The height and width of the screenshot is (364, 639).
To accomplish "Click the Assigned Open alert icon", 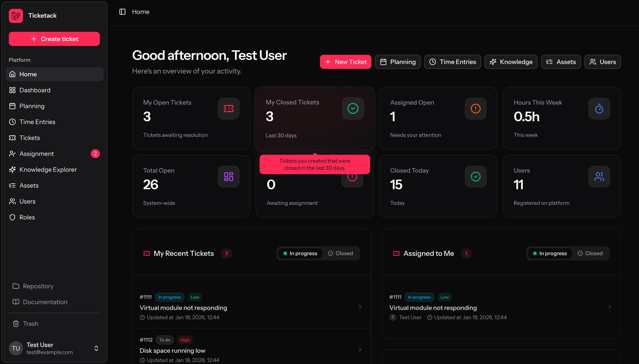I will pyautogui.click(x=475, y=109).
